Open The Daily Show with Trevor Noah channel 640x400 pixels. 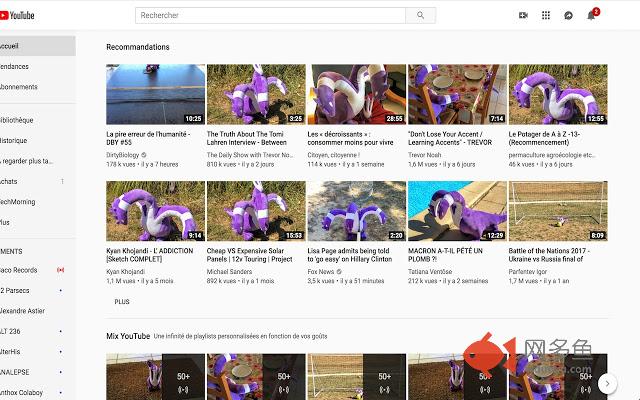(x=249, y=155)
